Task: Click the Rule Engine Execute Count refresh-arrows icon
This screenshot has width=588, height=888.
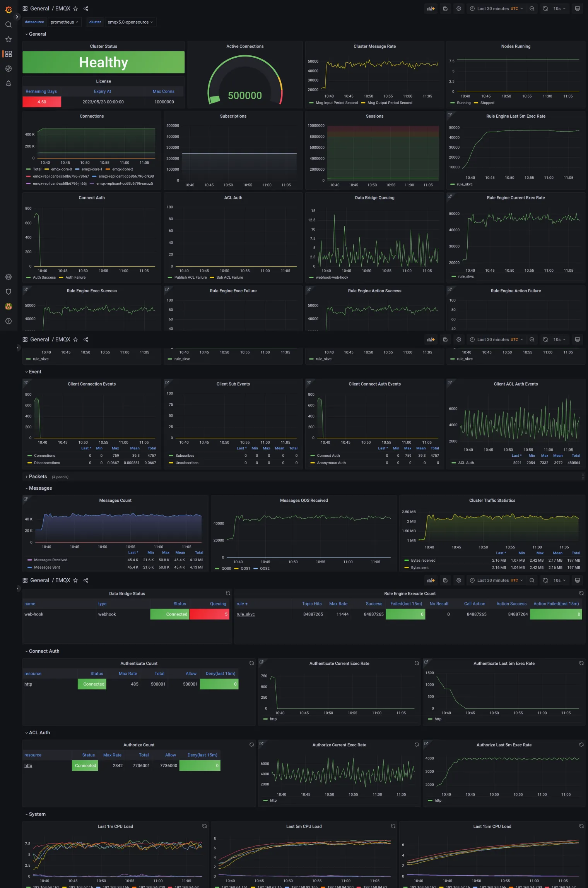Action: (x=581, y=593)
